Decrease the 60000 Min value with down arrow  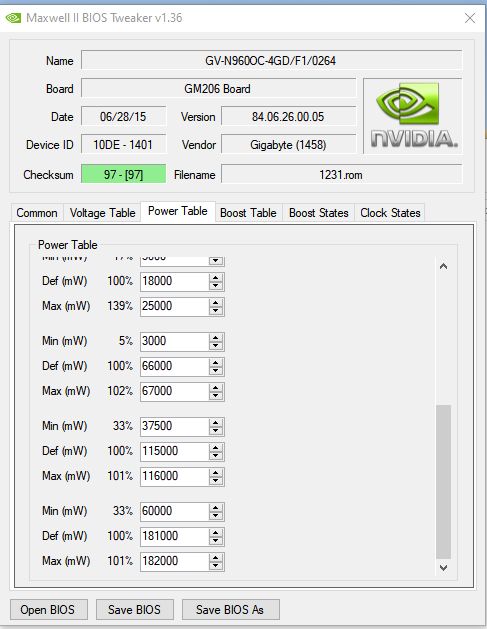[216, 516]
